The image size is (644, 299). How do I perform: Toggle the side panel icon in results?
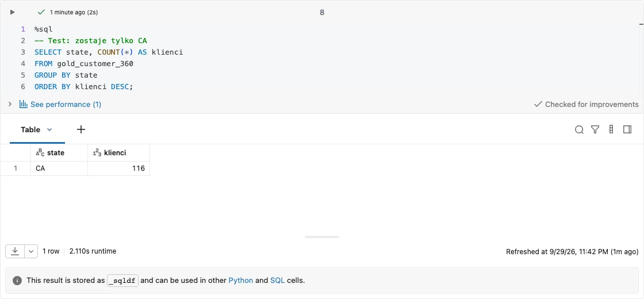tap(627, 129)
